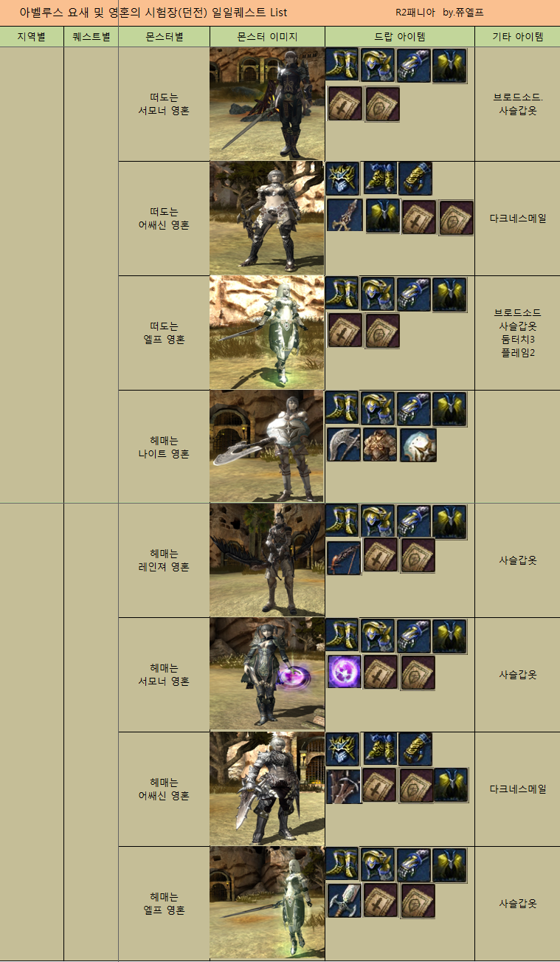Select the shield book icon for 떠도는 엘프 영혼

pyautogui.click(x=382, y=331)
